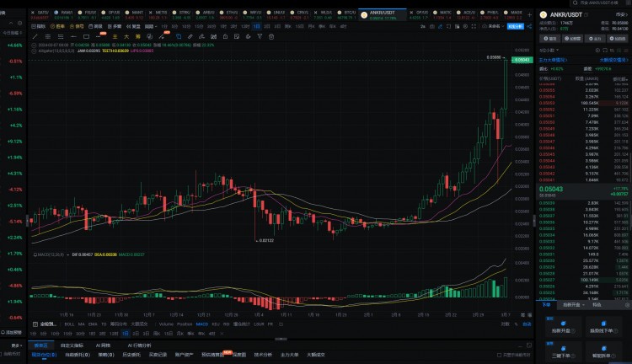
Task: Click the 0.05043 last price in order book
Action: pos(551,189)
